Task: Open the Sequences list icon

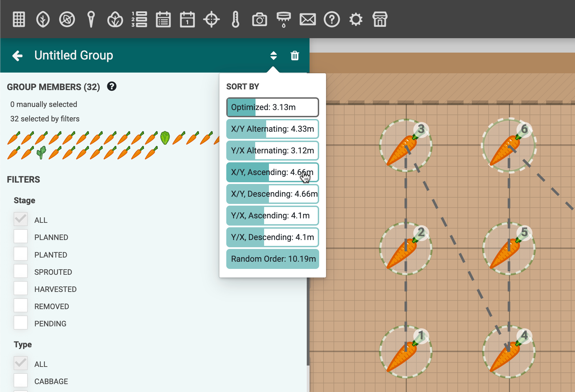Action: pyautogui.click(x=139, y=19)
